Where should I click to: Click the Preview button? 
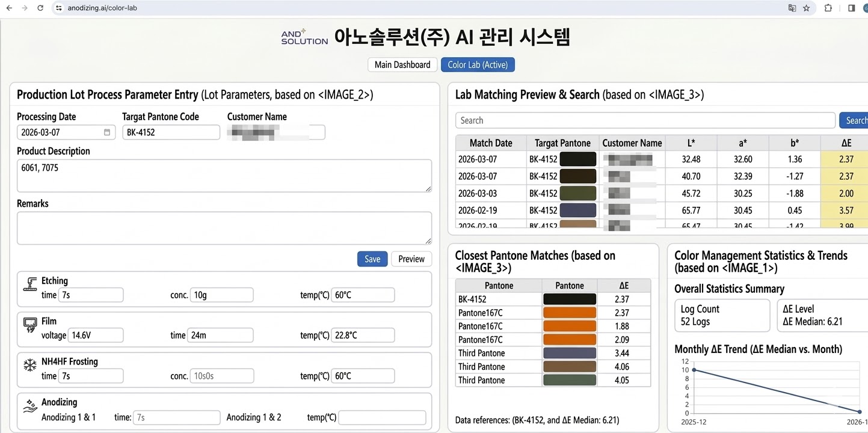[411, 259]
